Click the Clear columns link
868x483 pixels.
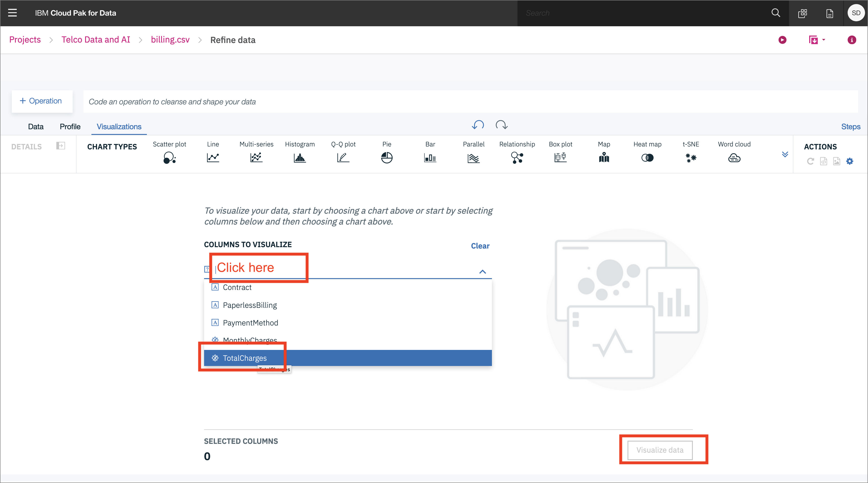(480, 246)
